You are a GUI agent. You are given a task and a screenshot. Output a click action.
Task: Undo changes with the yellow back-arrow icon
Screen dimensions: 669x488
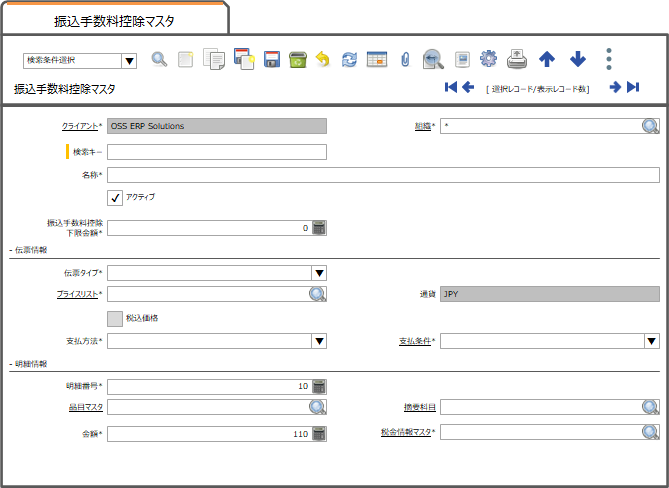pyautogui.click(x=323, y=59)
